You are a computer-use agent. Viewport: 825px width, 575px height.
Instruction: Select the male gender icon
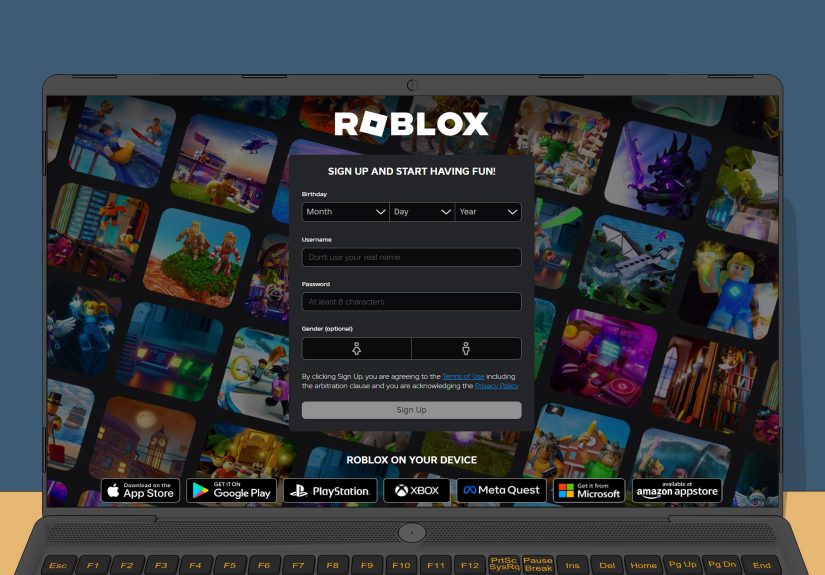coord(466,348)
